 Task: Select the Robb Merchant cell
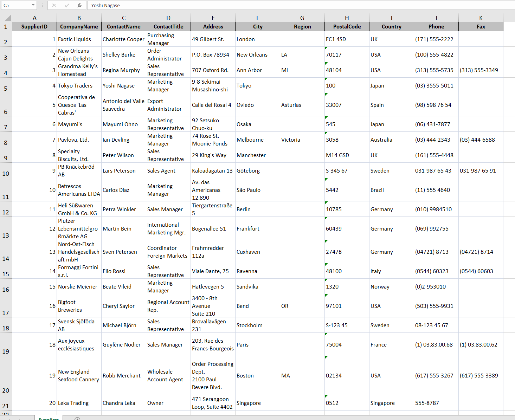pos(124,375)
